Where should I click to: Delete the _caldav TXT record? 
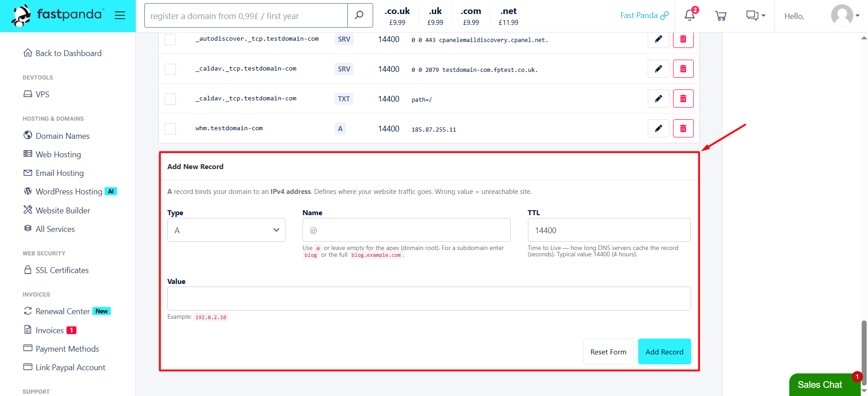(x=683, y=99)
